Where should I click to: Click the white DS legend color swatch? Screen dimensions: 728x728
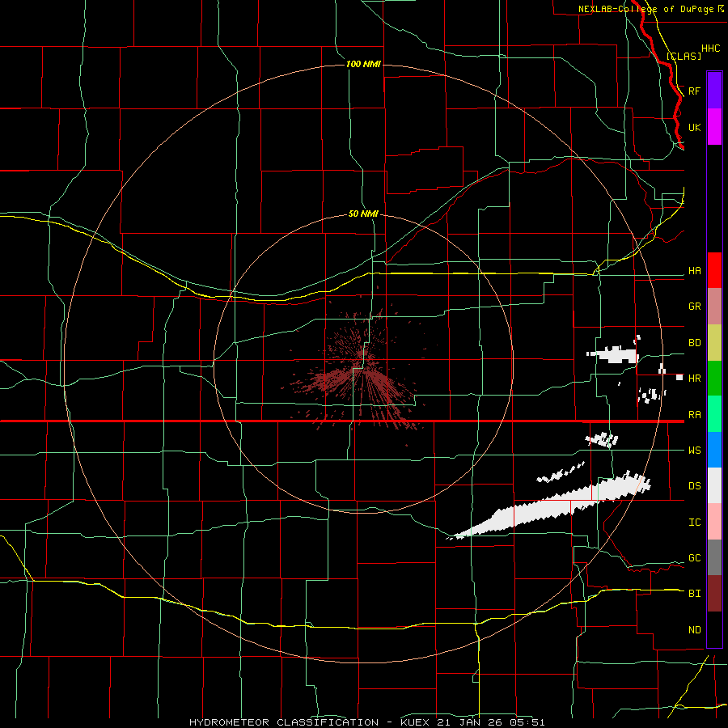coord(714,485)
